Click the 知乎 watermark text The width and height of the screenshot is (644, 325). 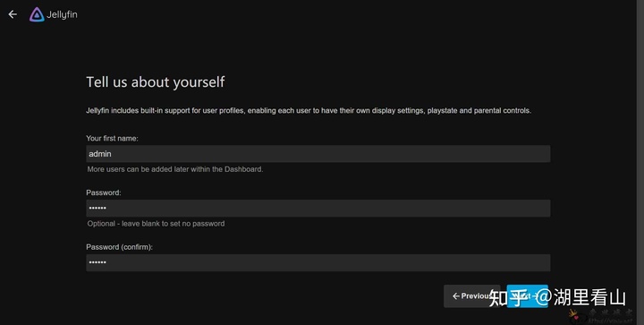508,297
